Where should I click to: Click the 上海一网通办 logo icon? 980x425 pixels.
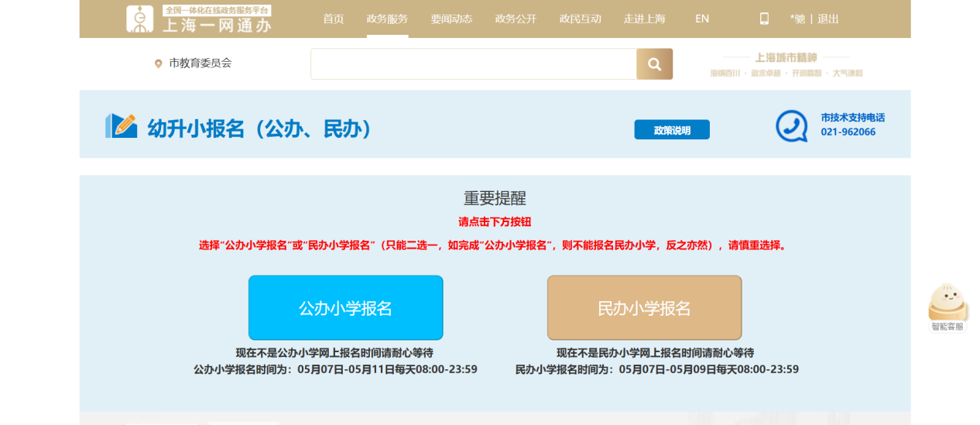click(141, 19)
